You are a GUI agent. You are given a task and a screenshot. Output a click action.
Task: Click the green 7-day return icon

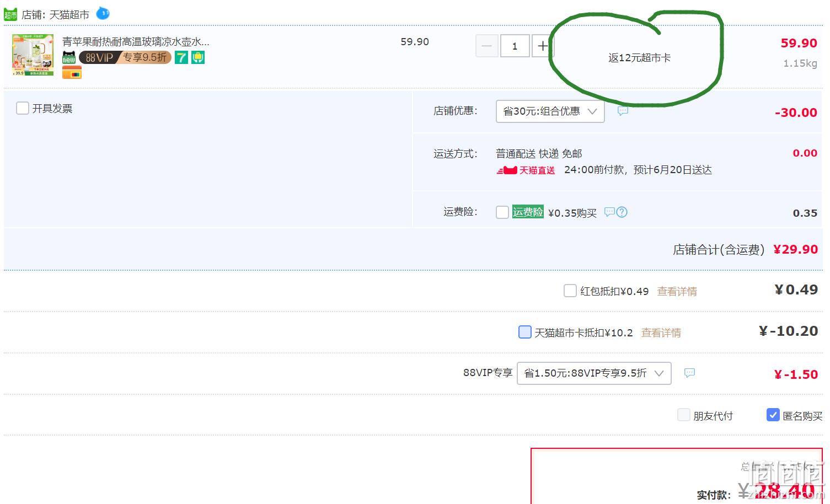pos(181,57)
